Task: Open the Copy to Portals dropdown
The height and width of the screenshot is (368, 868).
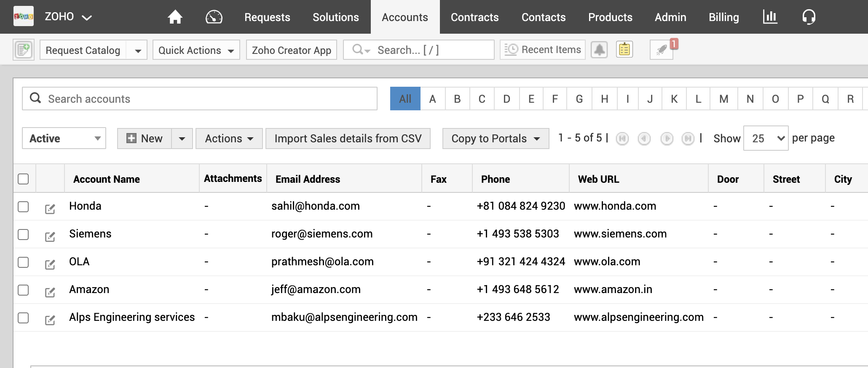Action: (496, 139)
